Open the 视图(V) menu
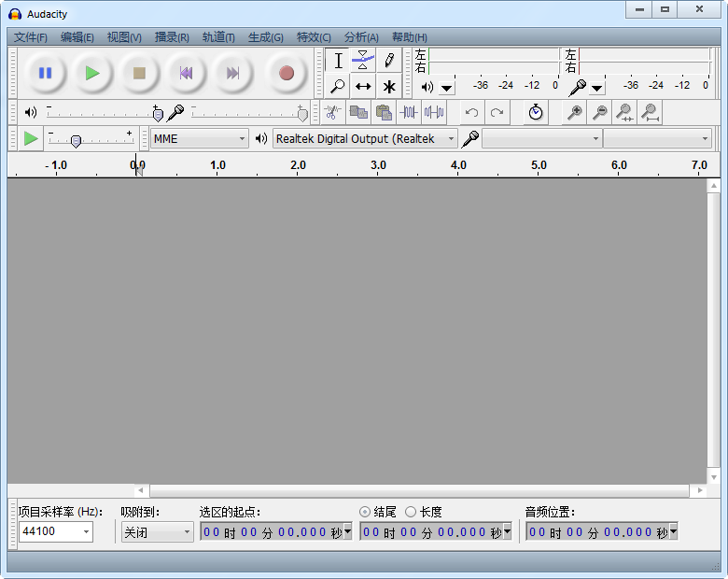 click(x=124, y=37)
